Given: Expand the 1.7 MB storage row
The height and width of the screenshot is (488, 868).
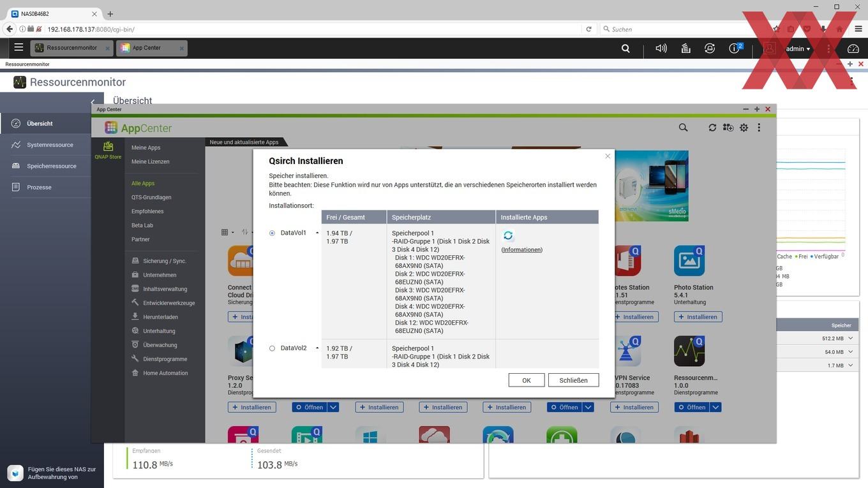Looking at the screenshot, I should (x=851, y=365).
